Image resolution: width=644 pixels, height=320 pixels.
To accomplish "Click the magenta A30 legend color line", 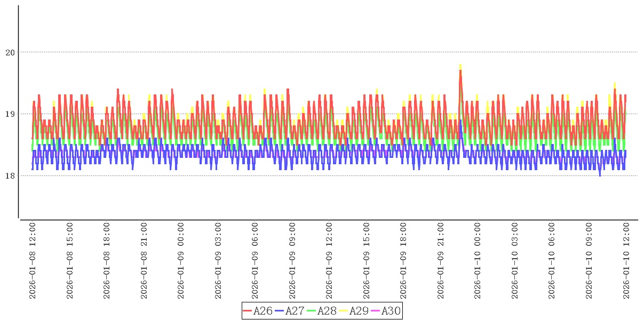I will [x=376, y=311].
